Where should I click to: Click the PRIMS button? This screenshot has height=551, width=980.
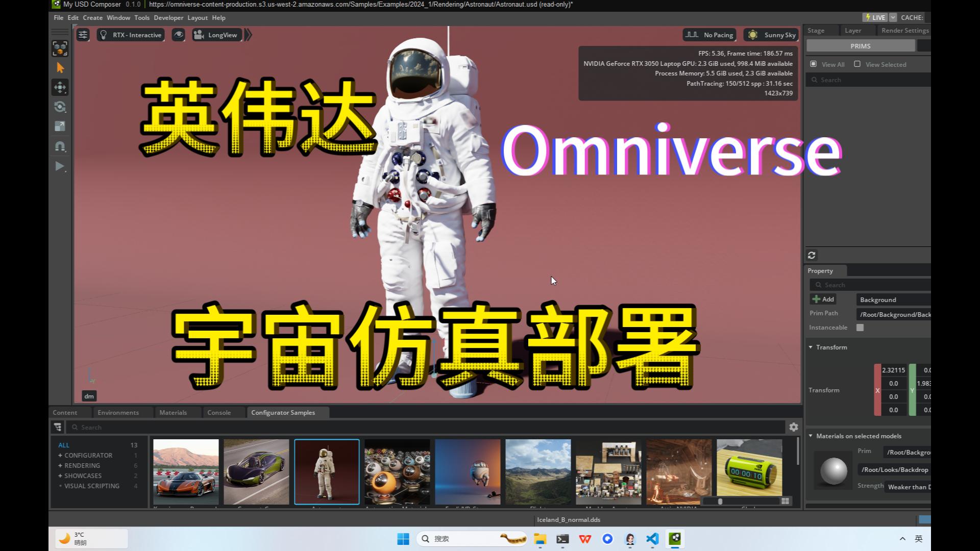point(860,46)
